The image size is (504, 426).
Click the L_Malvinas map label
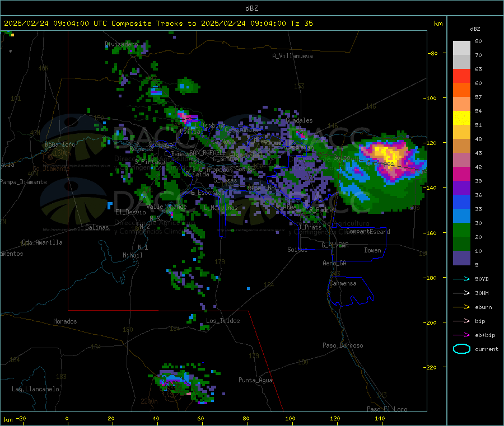coord(221,208)
